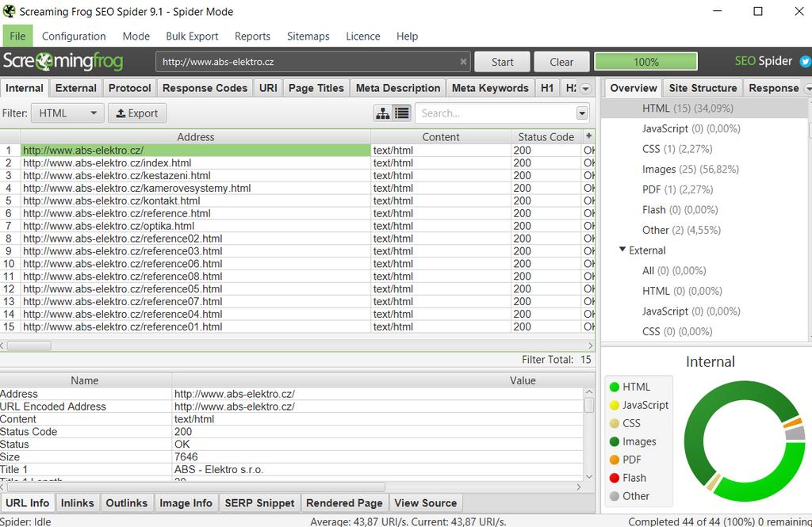Open the Image Info bottom tab
Screen dimensions: 812x527
click(186, 502)
